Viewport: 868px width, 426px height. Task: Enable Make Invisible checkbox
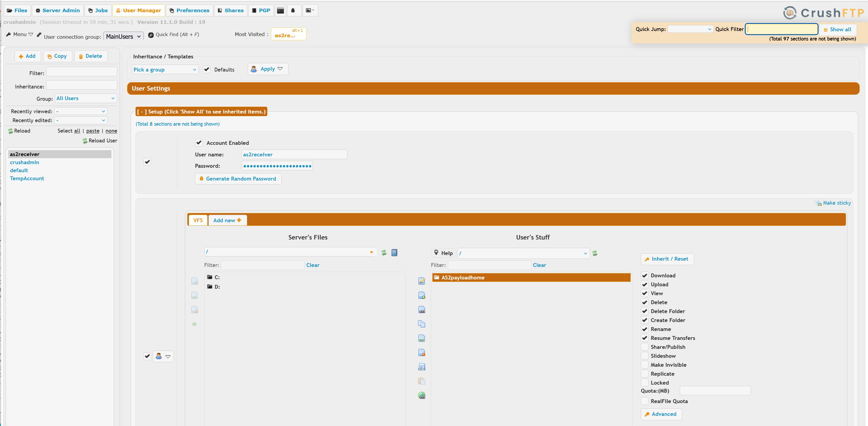(645, 365)
